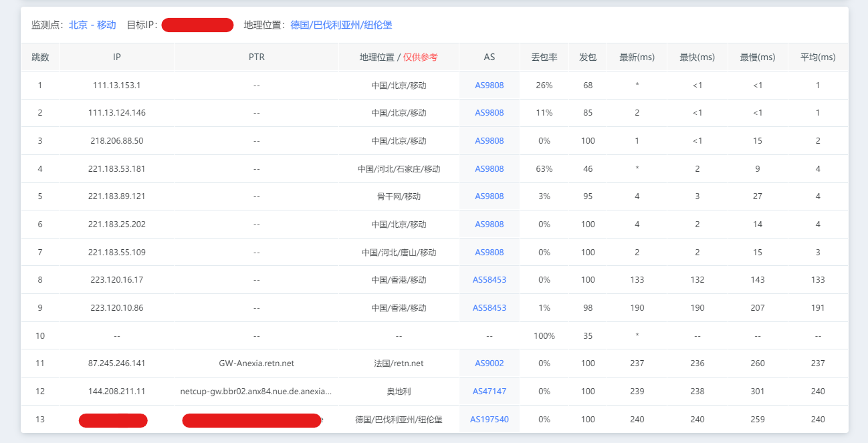
Task: Select IP cell 87.245.246.141
Action: 117,363
